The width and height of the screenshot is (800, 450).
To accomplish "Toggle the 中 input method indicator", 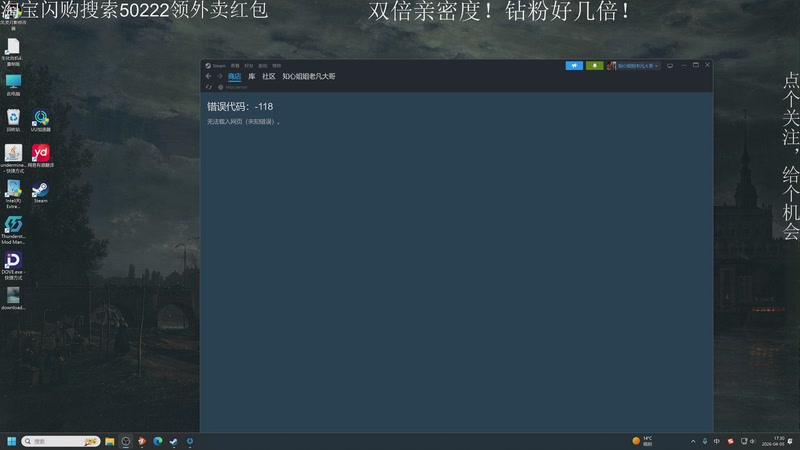I will coord(716,441).
